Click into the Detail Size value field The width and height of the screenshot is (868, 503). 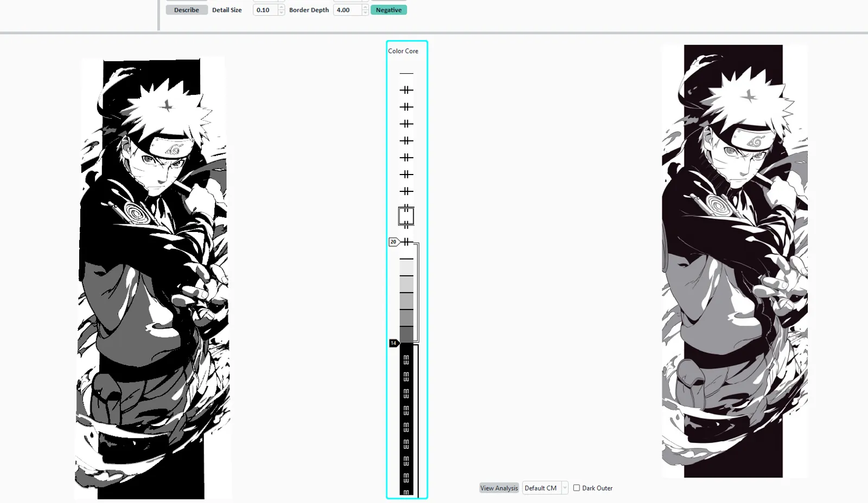pyautogui.click(x=265, y=10)
